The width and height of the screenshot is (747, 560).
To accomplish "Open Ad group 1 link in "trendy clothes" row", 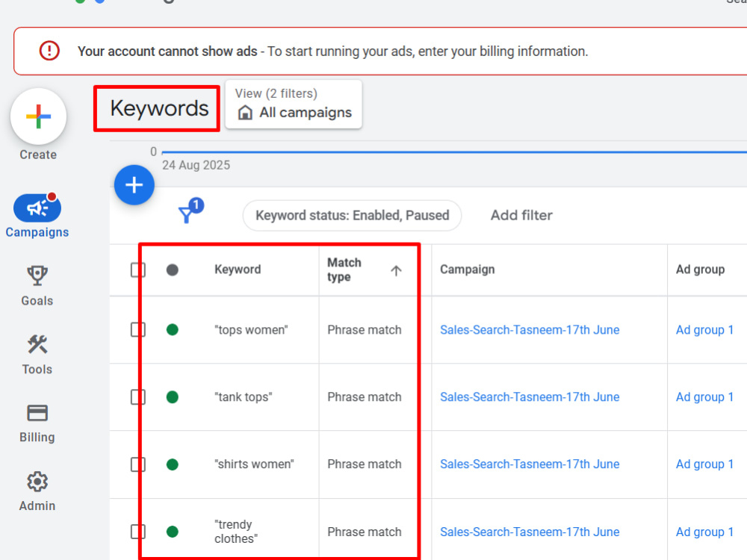I will [704, 532].
